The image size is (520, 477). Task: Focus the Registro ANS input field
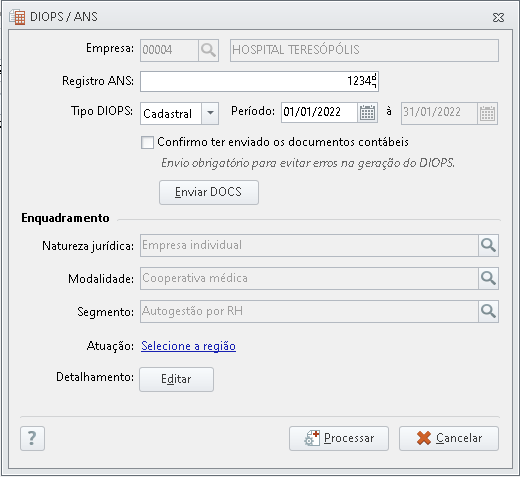pyautogui.click(x=259, y=81)
